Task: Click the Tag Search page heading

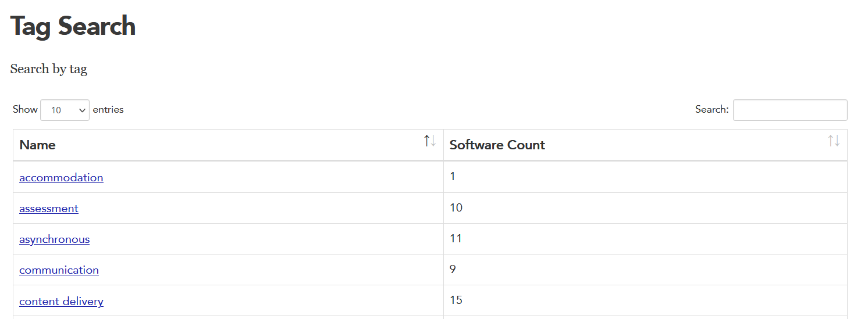Action: click(73, 27)
